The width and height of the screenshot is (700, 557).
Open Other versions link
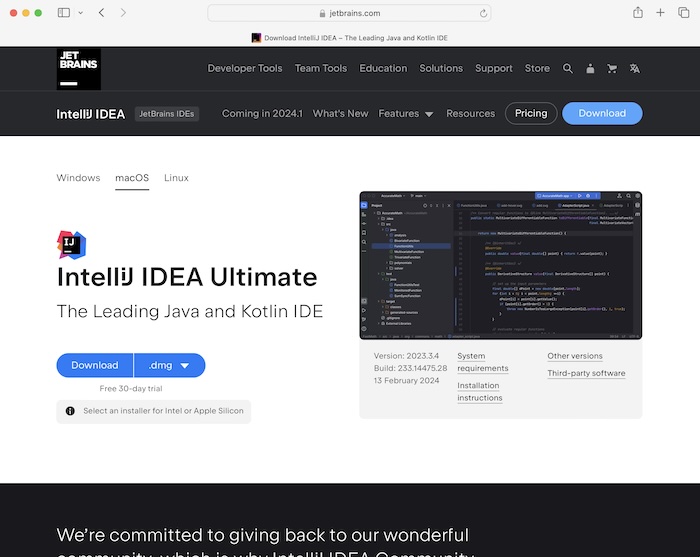coord(575,356)
